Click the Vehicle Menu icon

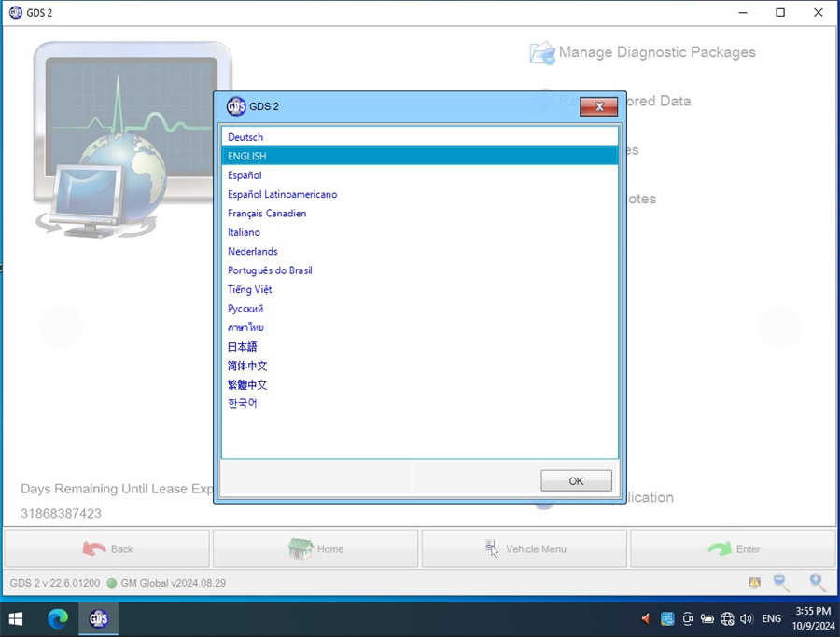492,548
